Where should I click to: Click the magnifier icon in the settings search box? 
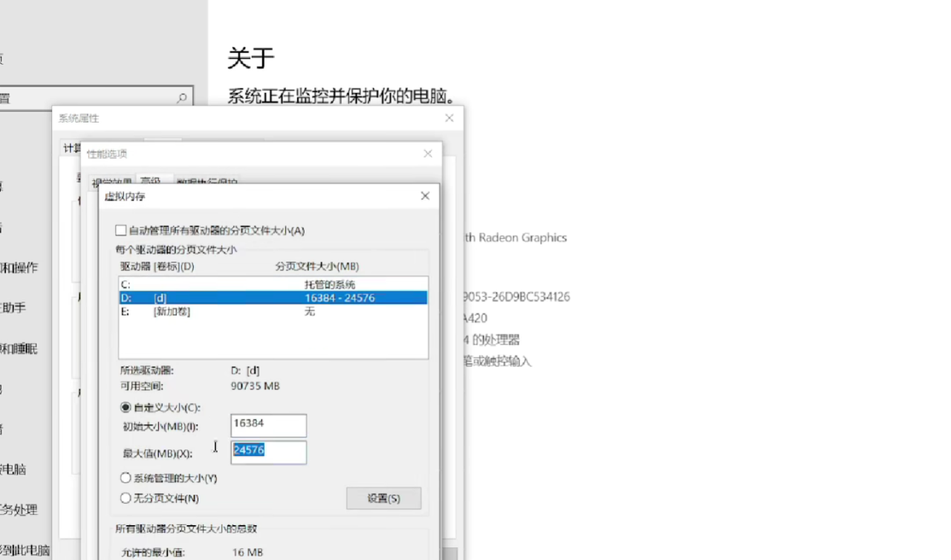(x=181, y=98)
